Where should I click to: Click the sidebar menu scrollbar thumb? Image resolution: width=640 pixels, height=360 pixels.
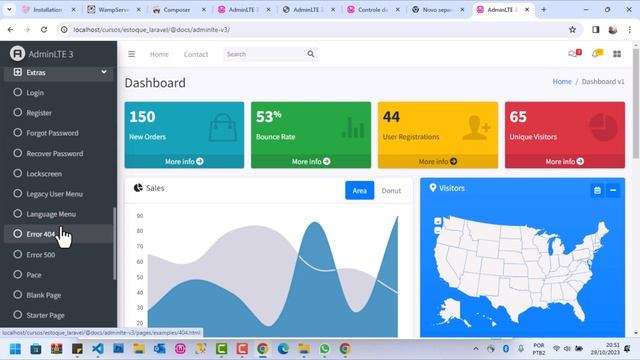[115, 244]
